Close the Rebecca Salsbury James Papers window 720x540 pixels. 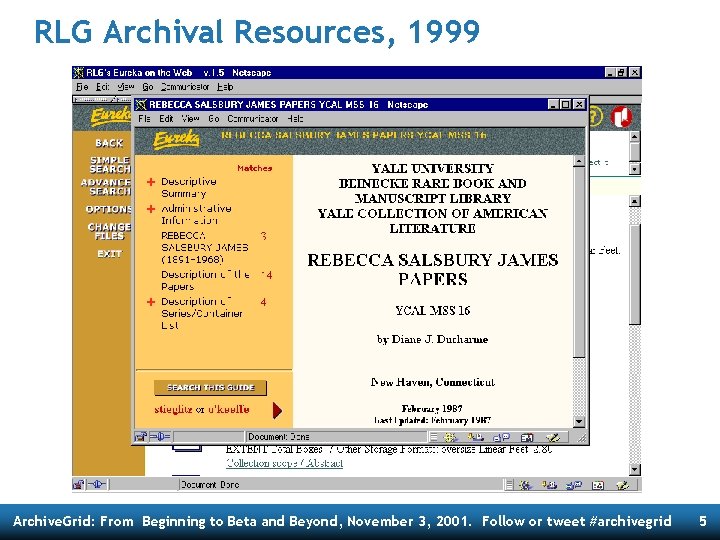coord(579,105)
